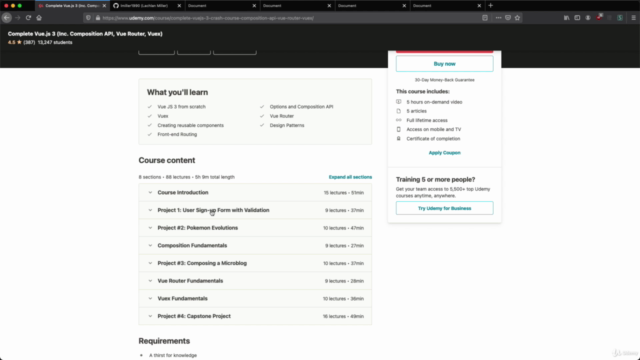This screenshot has width=640, height=360.
Task: Switch to the GitHub Lachlan Miller tab
Action: point(147,6)
